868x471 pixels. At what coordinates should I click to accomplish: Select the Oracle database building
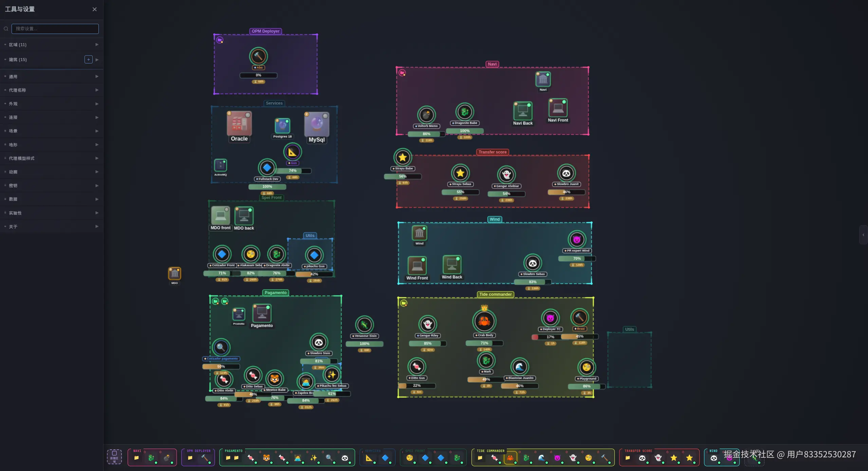(239, 124)
